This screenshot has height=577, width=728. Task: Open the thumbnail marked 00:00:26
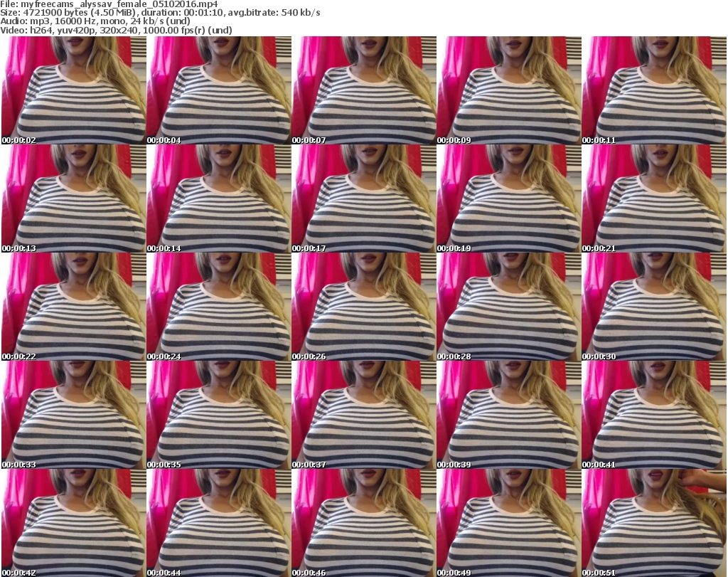[x=364, y=307]
